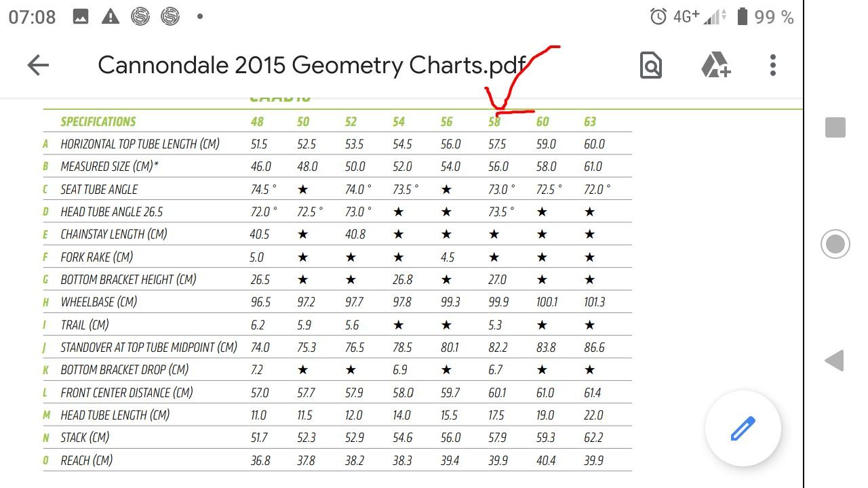Tap the 82.2 standover value
868x488 pixels.
pyautogui.click(x=498, y=348)
